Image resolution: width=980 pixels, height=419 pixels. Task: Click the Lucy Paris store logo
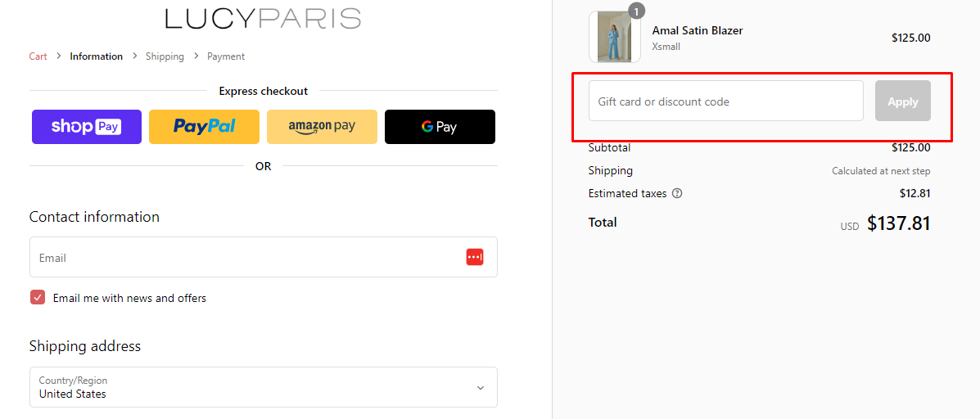point(263,19)
